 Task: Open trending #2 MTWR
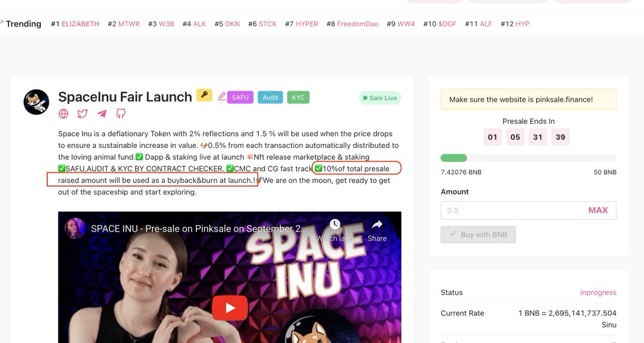click(123, 24)
